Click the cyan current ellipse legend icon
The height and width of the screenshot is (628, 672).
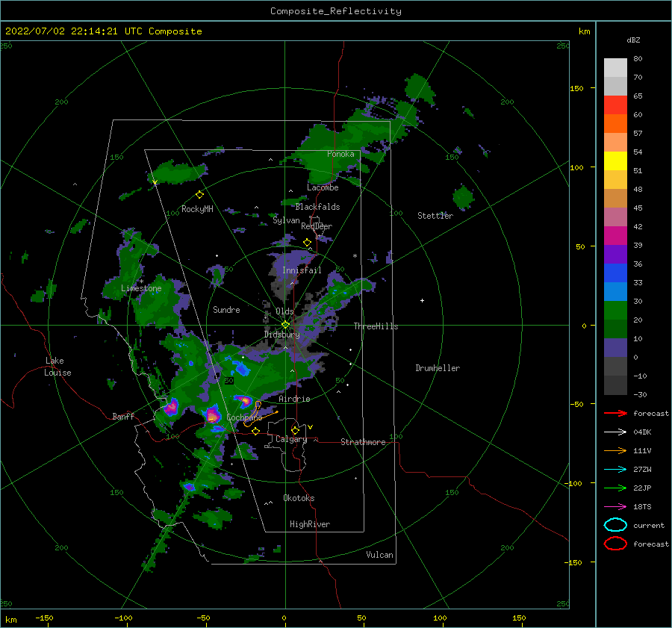pyautogui.click(x=615, y=525)
